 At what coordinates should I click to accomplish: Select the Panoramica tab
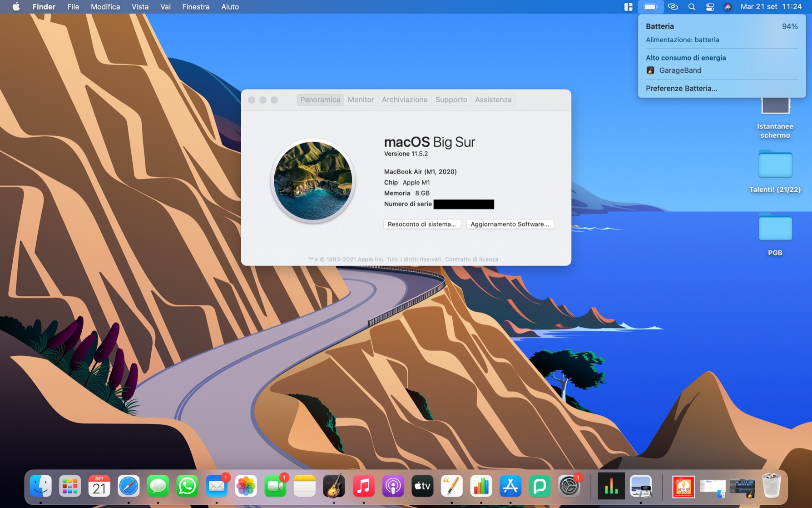(x=320, y=100)
